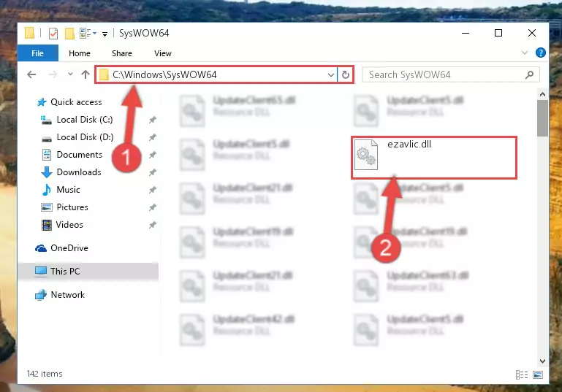Go back with the left arrow button
The image size is (562, 392).
(x=31, y=74)
